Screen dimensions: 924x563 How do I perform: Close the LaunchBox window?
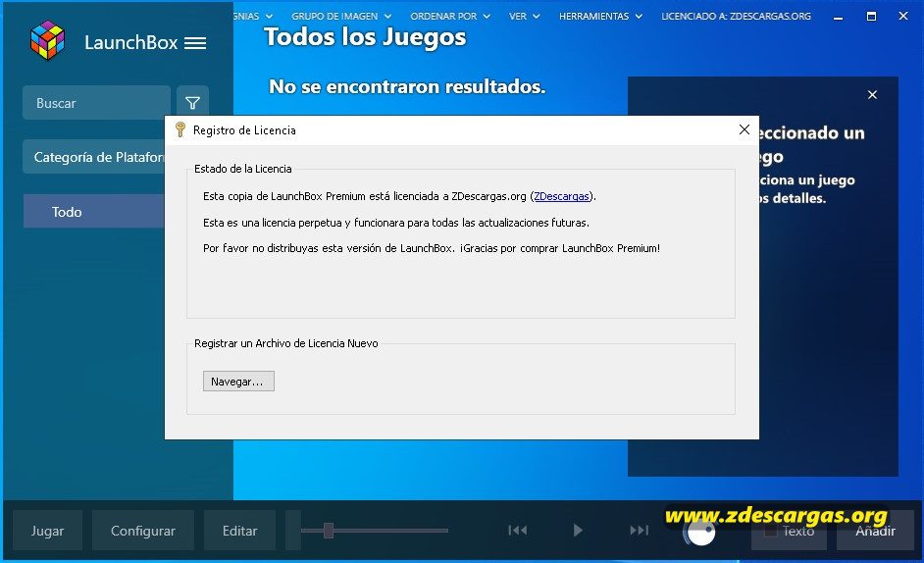[x=903, y=17]
